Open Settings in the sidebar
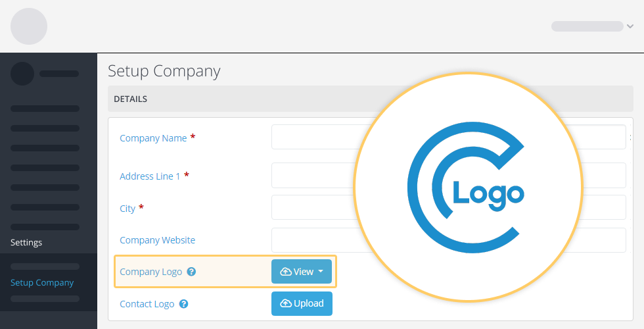The height and width of the screenshot is (329, 644). point(26,243)
